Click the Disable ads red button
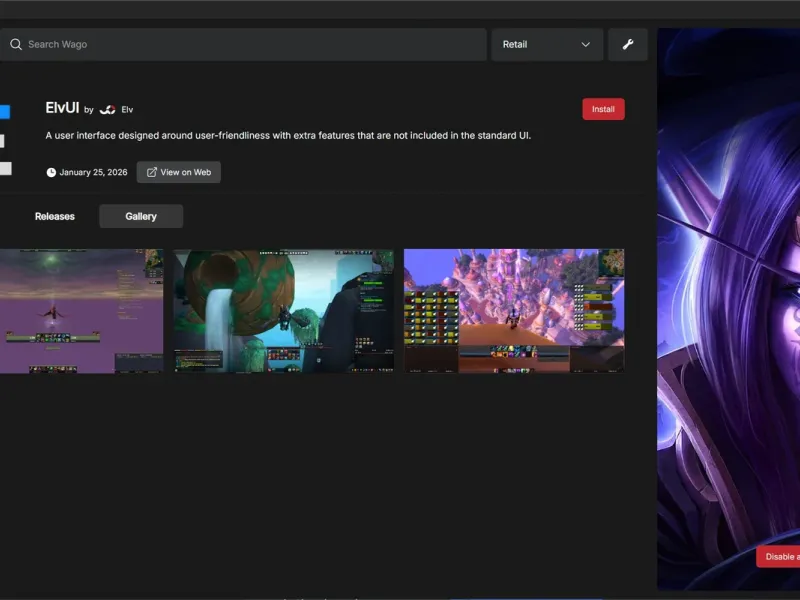Image resolution: width=800 pixels, height=600 pixels. click(x=778, y=557)
